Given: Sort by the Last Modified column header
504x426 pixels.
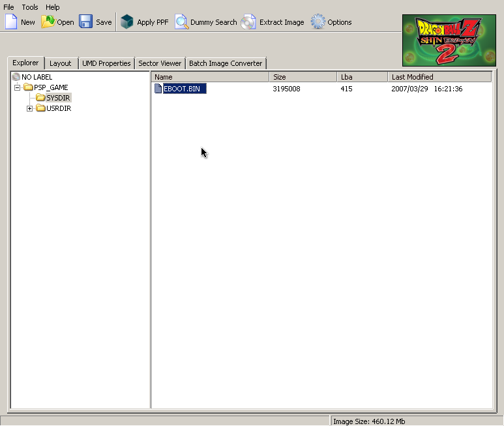Looking at the screenshot, I should tap(439, 77).
